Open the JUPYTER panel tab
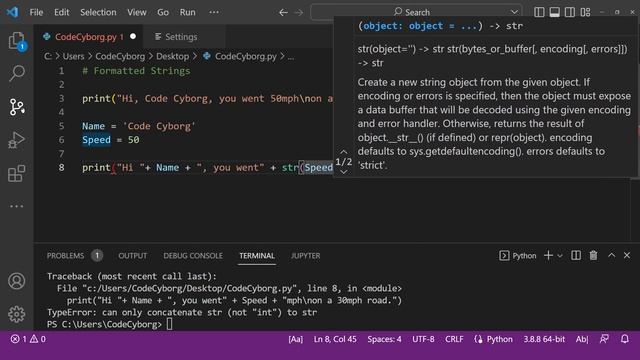 (305, 256)
